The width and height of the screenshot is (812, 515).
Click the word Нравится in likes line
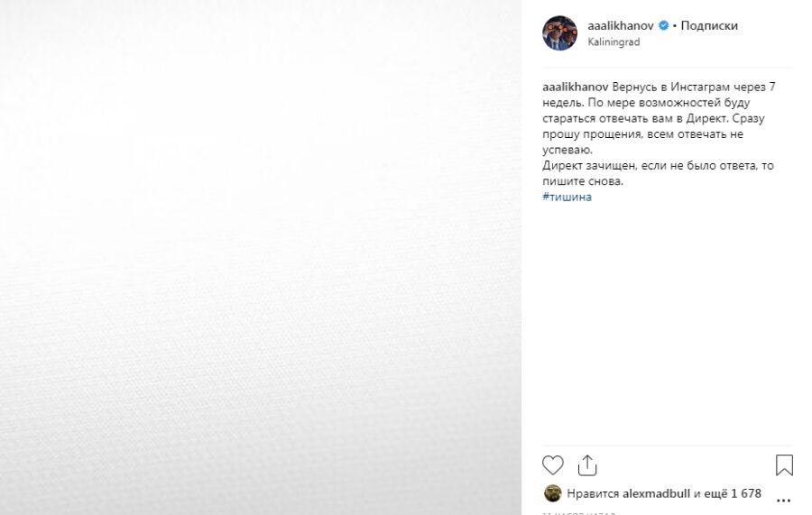[593, 493]
